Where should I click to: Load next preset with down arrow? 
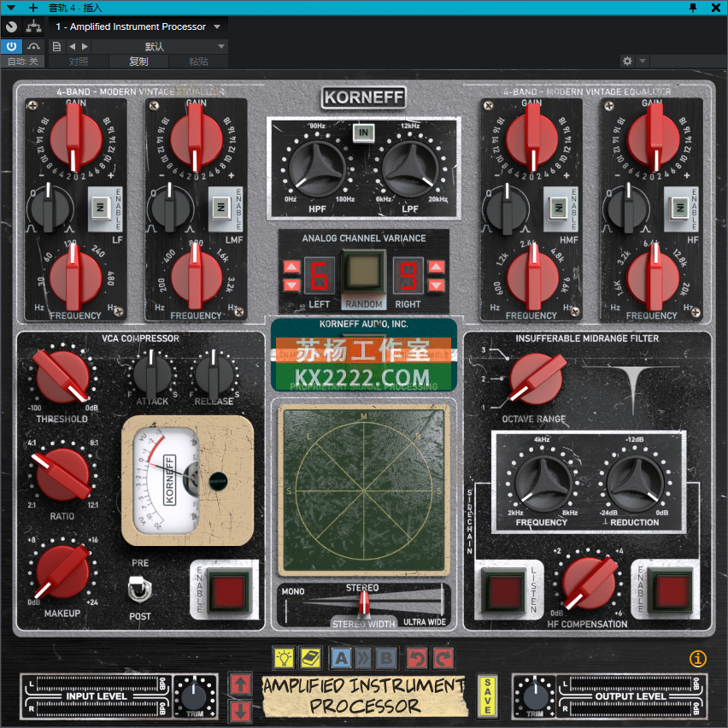coord(240,711)
